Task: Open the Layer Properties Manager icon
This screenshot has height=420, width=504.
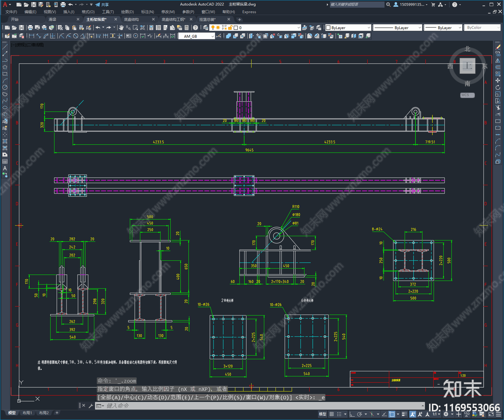Action: tap(205, 28)
